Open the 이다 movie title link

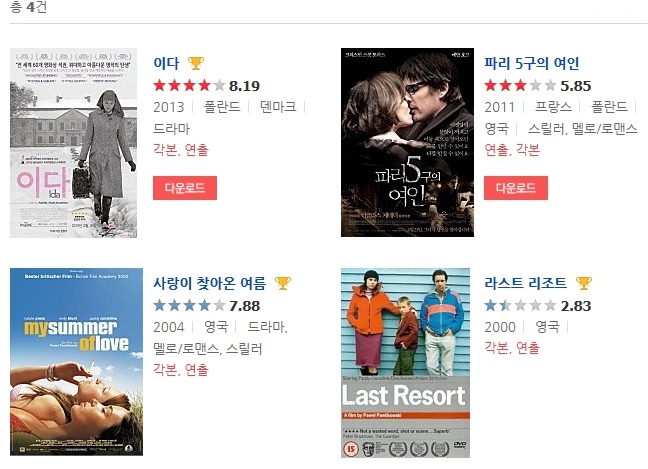[x=166, y=63]
